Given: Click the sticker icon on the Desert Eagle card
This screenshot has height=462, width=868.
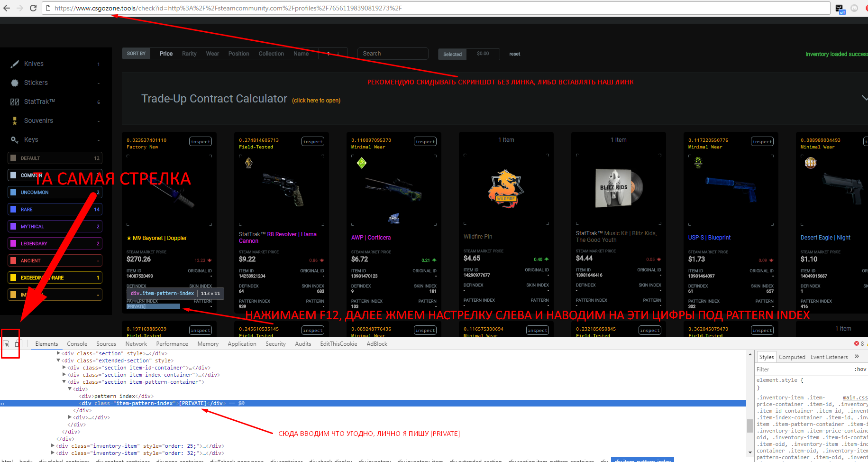Looking at the screenshot, I should 811,163.
